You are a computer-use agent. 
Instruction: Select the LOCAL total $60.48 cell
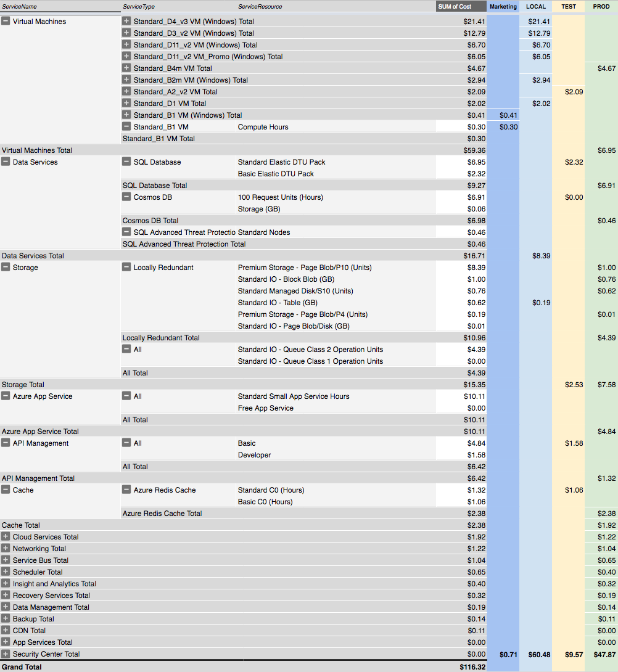click(535, 654)
